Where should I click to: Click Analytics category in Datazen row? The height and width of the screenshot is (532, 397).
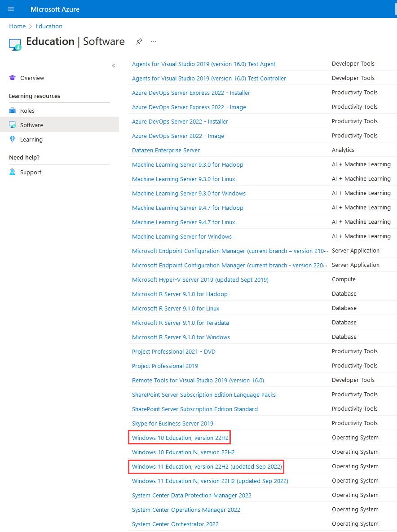click(x=343, y=150)
